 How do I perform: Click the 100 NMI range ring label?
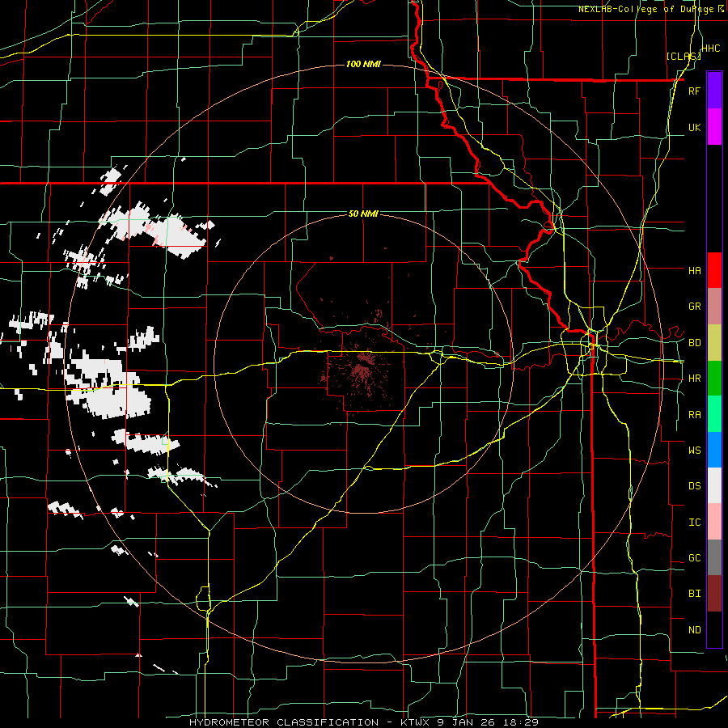363,64
